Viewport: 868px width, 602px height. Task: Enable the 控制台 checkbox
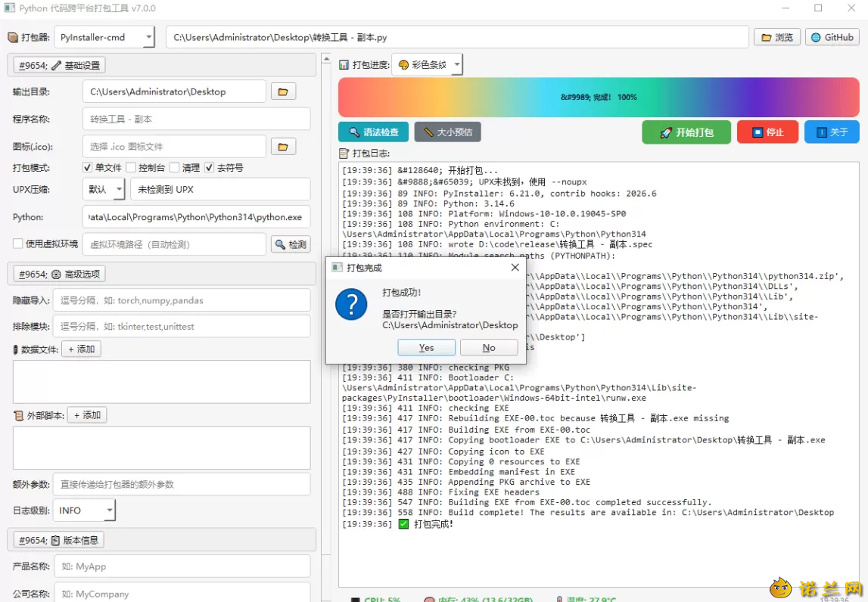tap(131, 168)
